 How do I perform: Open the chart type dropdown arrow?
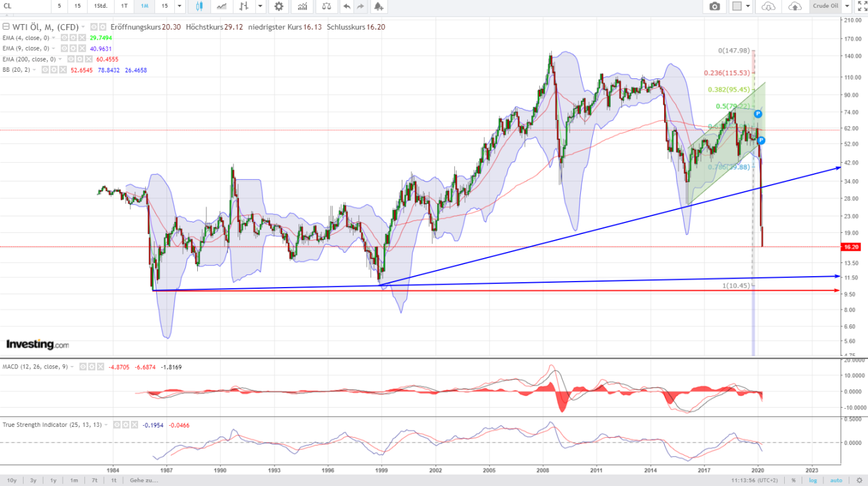260,6
